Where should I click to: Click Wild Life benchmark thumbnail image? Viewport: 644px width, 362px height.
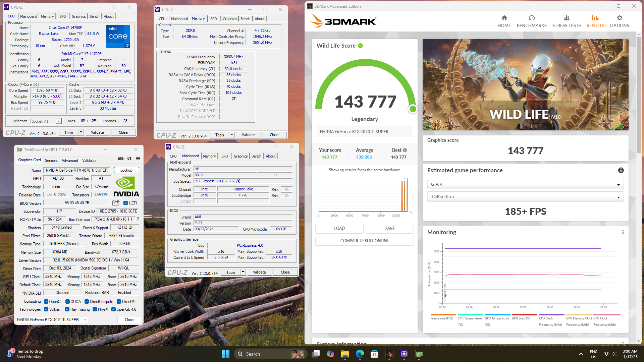pyautogui.click(x=525, y=84)
